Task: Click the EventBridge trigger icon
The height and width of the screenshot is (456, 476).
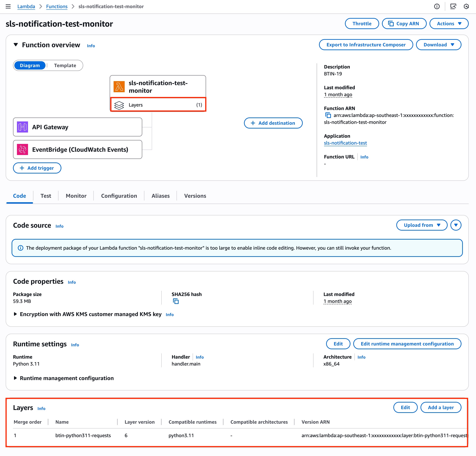Action: click(x=22, y=149)
